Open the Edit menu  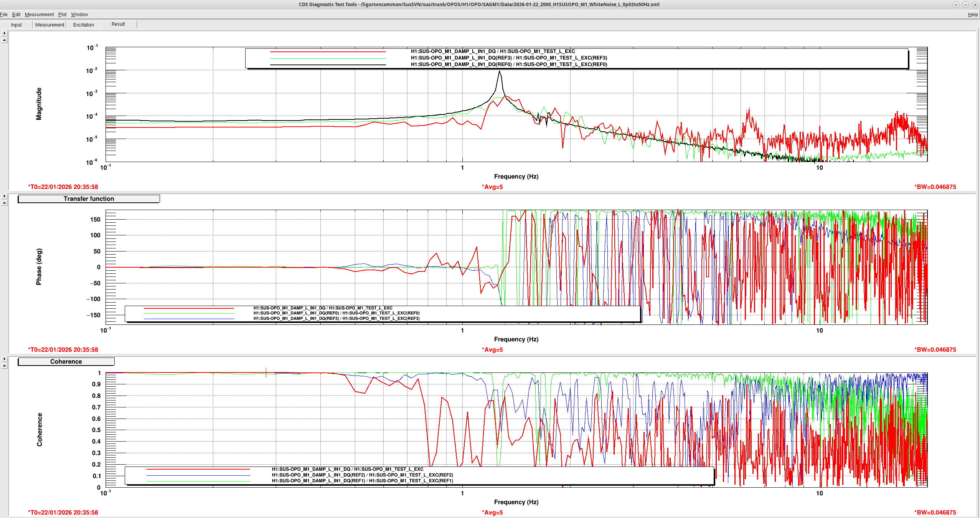[x=16, y=15]
